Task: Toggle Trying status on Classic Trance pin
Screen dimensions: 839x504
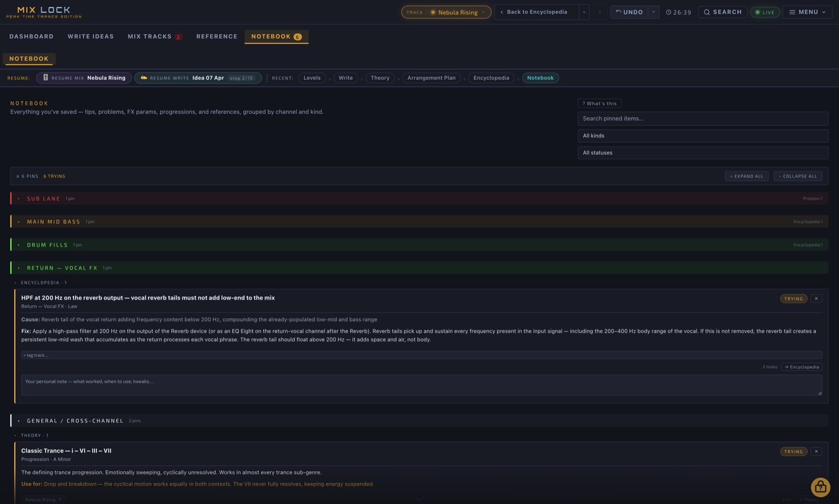Action: click(793, 452)
